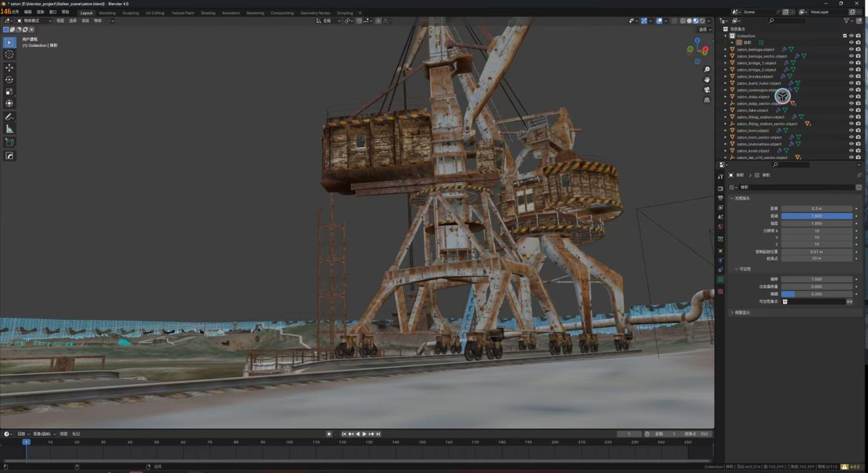Open the Modeling workspace tab
This screenshot has height=473, width=868.
pos(108,13)
